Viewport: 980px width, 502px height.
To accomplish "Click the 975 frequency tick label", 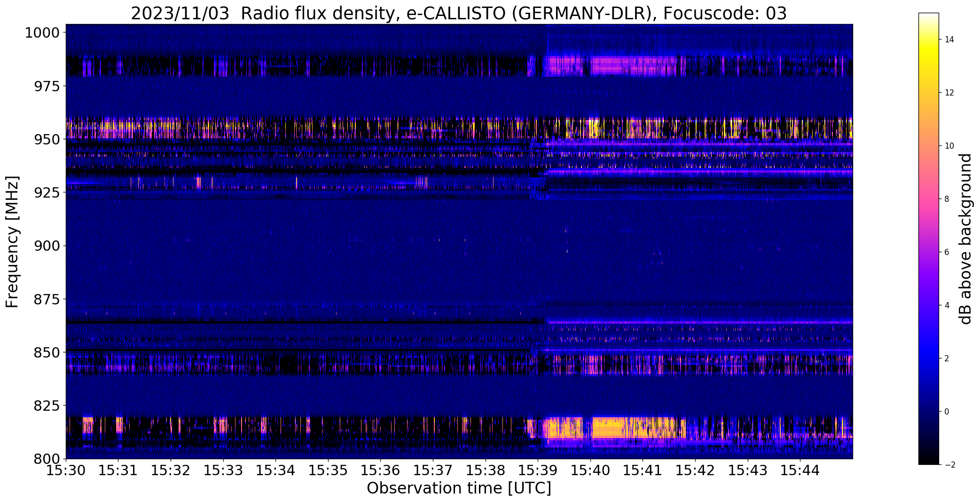I will point(47,87).
